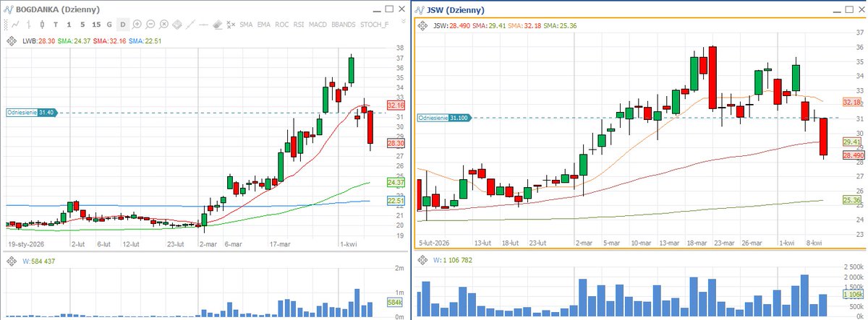Click Odniesienie 31.100 reference marker in JSW

point(444,118)
